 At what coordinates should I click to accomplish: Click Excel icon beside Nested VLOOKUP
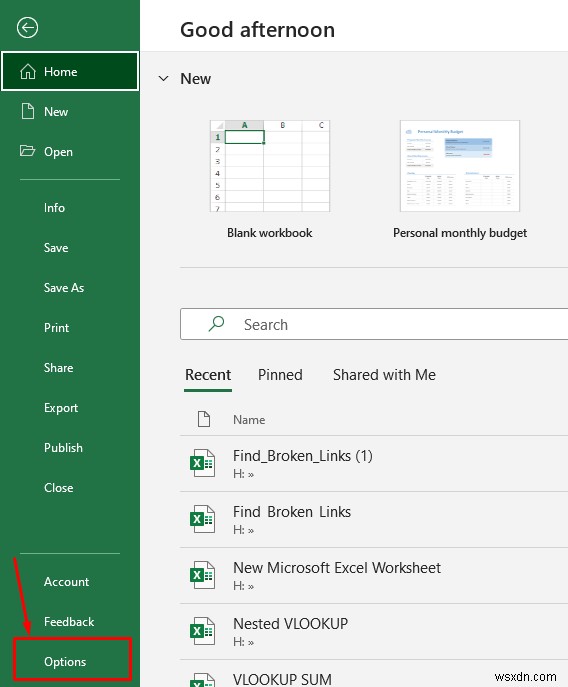[x=202, y=631]
